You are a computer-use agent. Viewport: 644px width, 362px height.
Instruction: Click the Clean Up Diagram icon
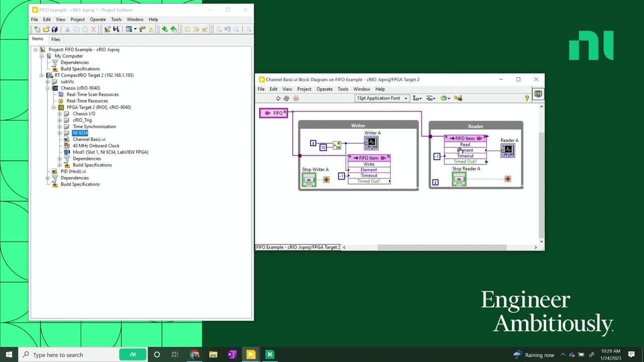pos(458,98)
